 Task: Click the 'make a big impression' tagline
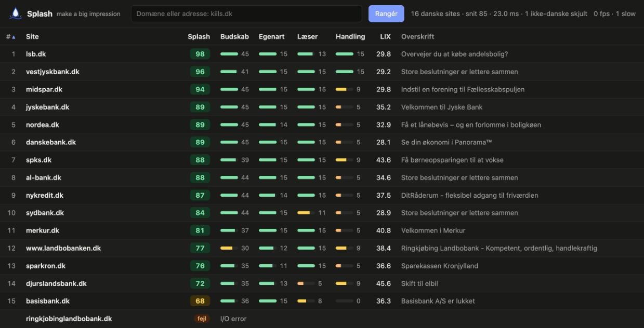88,14
